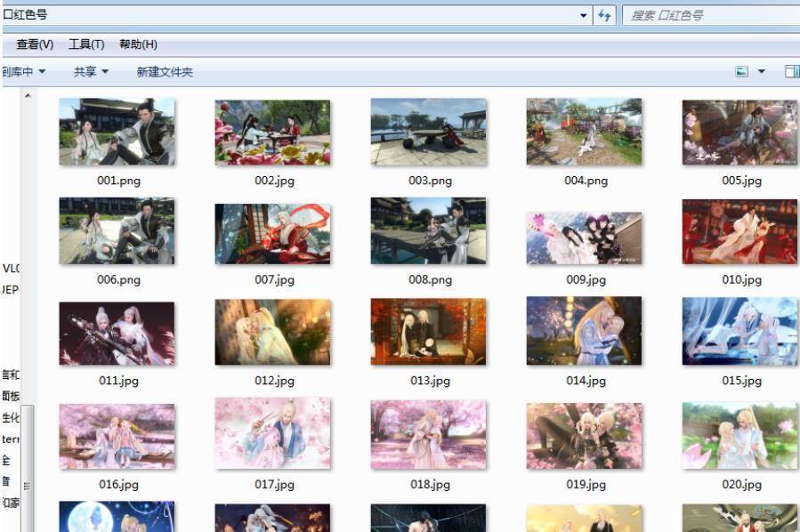Image resolution: width=800 pixels, height=532 pixels.
Task: Open the 查看(V) menu
Action: tap(35, 44)
